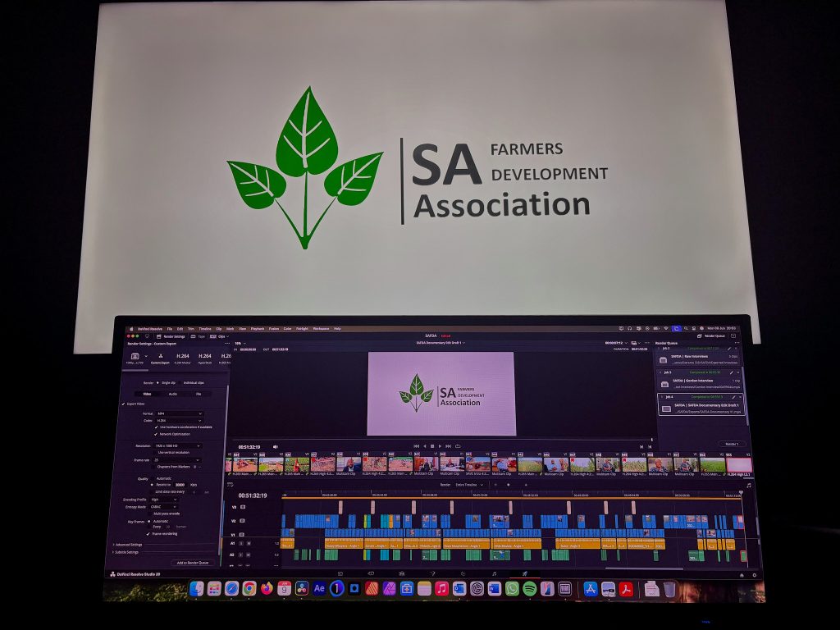The height and width of the screenshot is (630, 840).
Task: Open After Effects from the dock
Action: pos(319,588)
